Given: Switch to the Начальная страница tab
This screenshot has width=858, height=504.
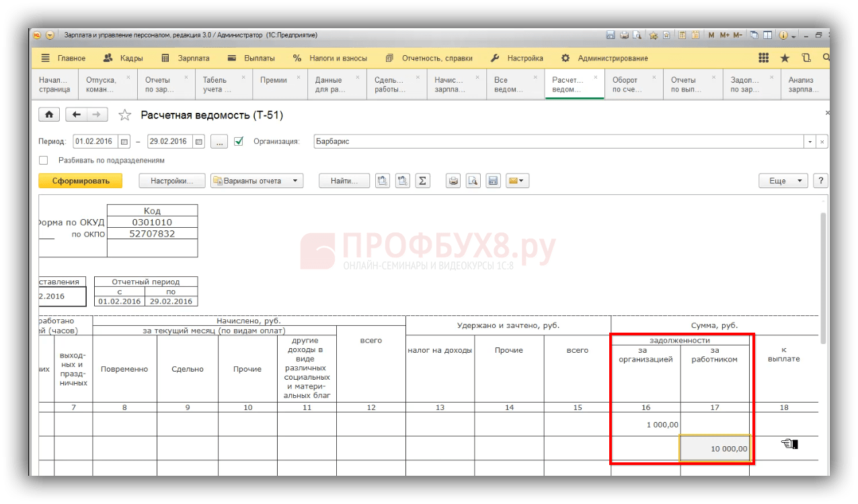Looking at the screenshot, I should pos(54,84).
